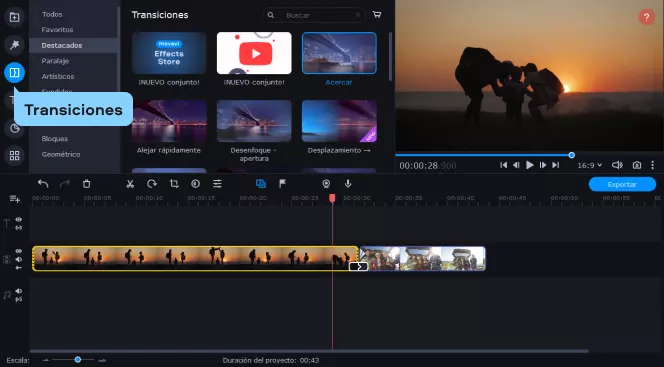Open the effects store cart icon
The height and width of the screenshot is (367, 664).
click(376, 15)
